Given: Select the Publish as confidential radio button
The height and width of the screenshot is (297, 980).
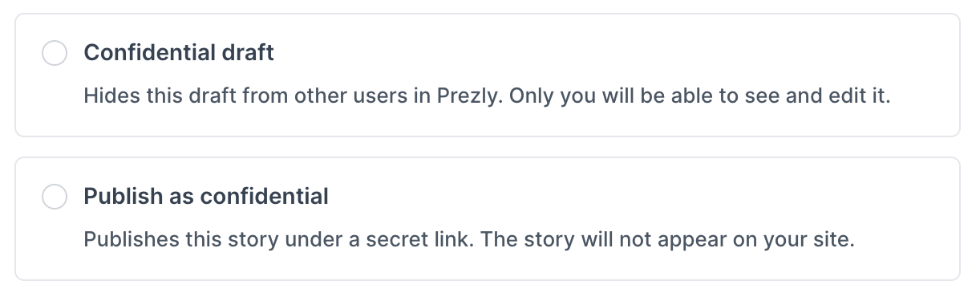Looking at the screenshot, I should click(x=55, y=197).
